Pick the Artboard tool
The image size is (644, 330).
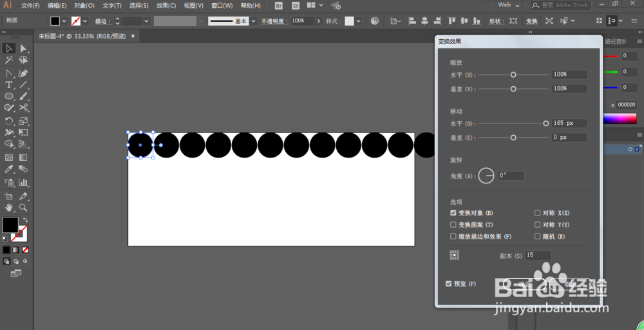pos(9,196)
